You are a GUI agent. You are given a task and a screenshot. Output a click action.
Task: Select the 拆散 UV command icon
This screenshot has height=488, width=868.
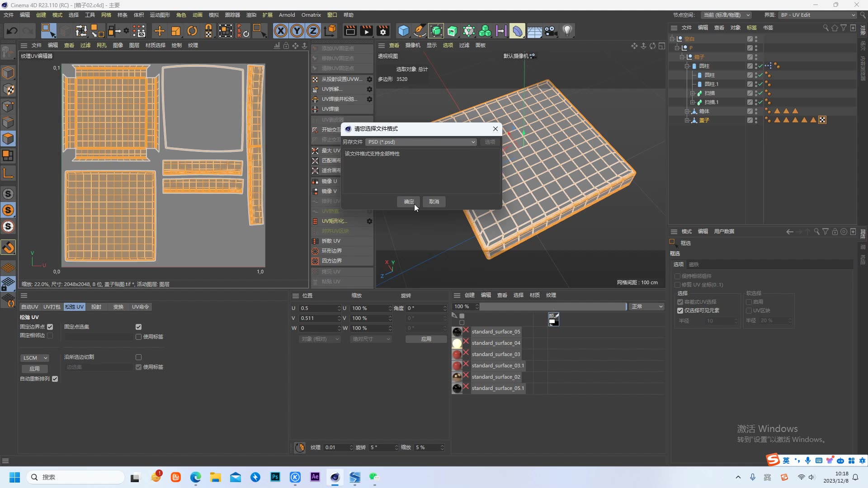click(315, 241)
